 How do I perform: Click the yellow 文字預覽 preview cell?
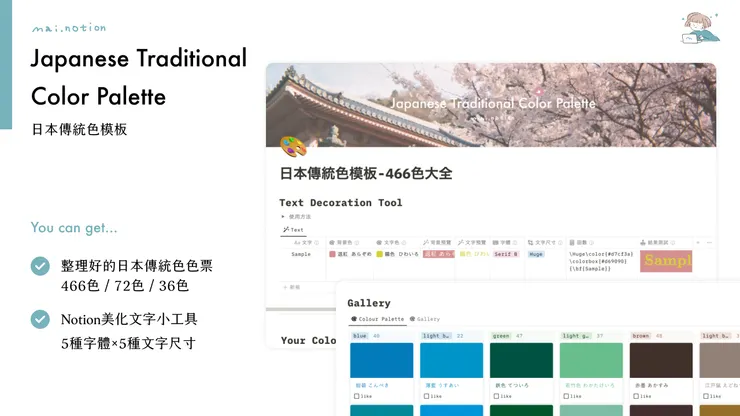(x=473, y=254)
